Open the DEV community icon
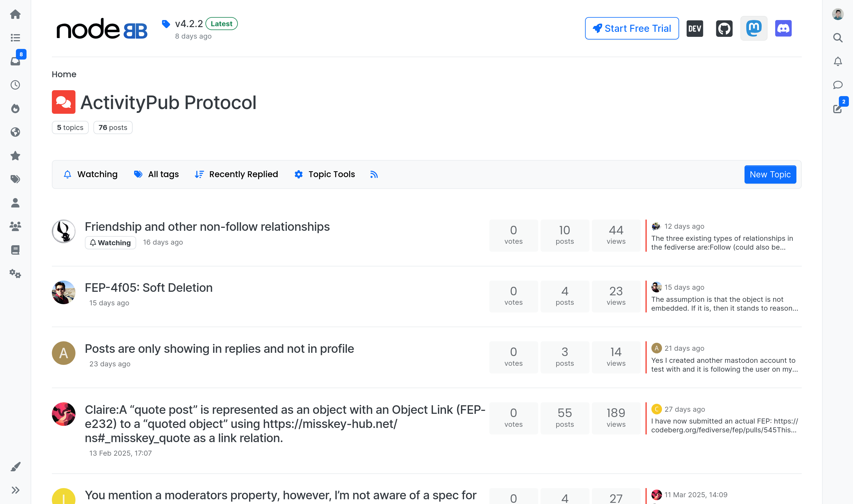The image size is (853, 504). click(694, 28)
